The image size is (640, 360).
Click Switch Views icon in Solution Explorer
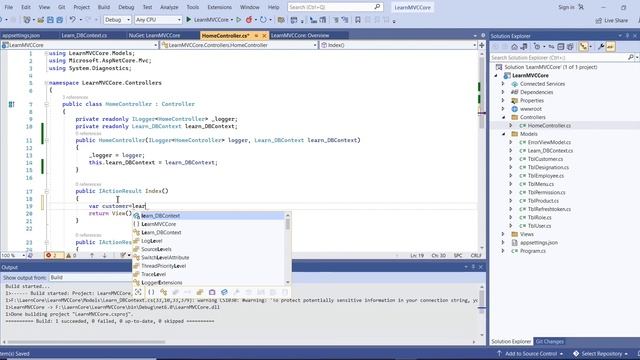point(524,47)
